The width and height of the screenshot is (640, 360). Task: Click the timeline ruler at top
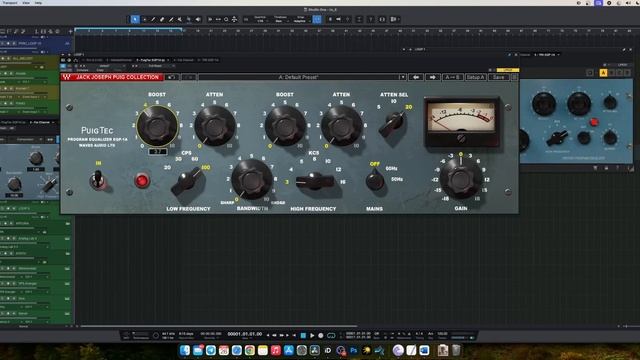(x=355, y=31)
